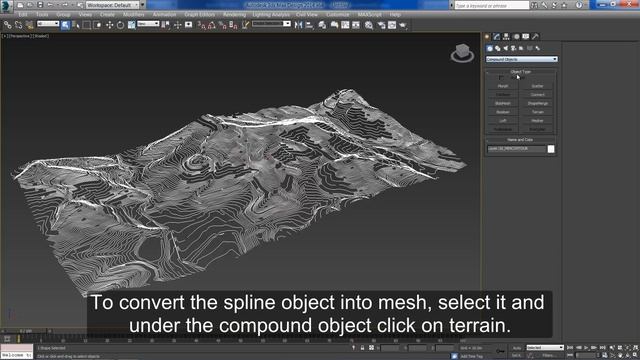
Task: Toggle the Selection Lock in status bar
Action: pyautogui.click(x=362, y=348)
